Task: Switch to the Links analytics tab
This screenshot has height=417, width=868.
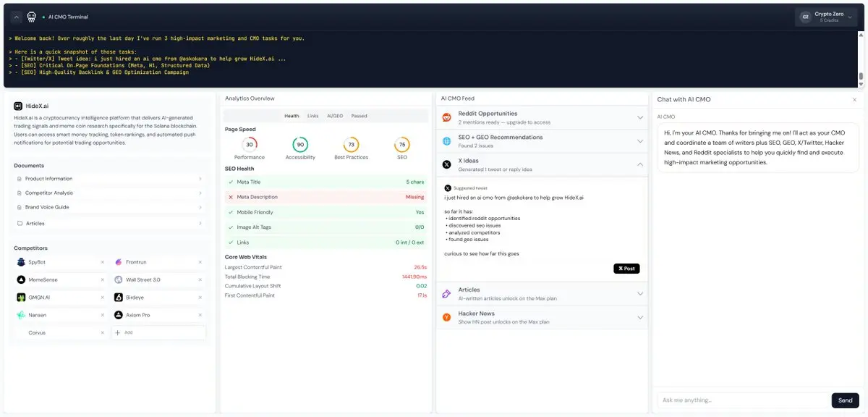Action: pos(312,116)
